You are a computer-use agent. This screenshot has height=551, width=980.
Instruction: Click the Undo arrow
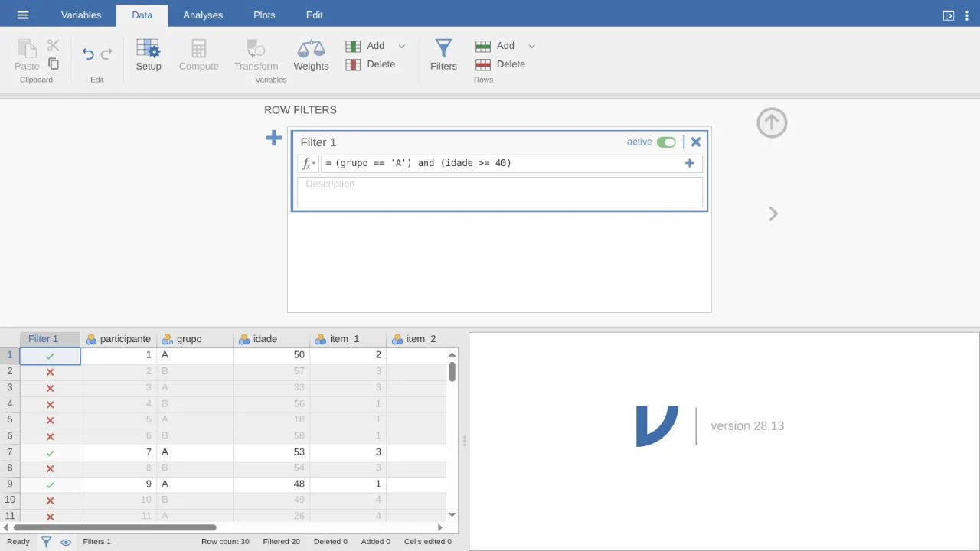point(88,54)
